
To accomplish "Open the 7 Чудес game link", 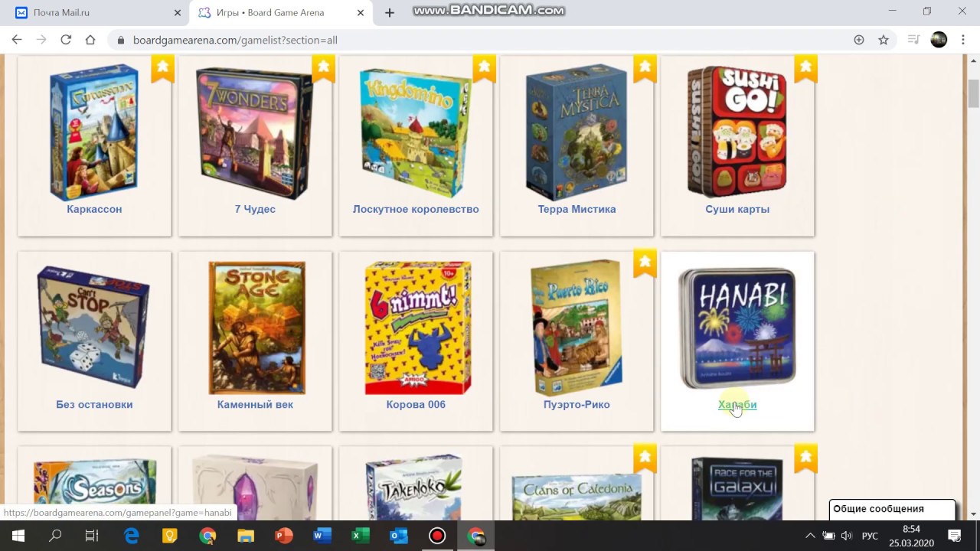I will (x=255, y=209).
